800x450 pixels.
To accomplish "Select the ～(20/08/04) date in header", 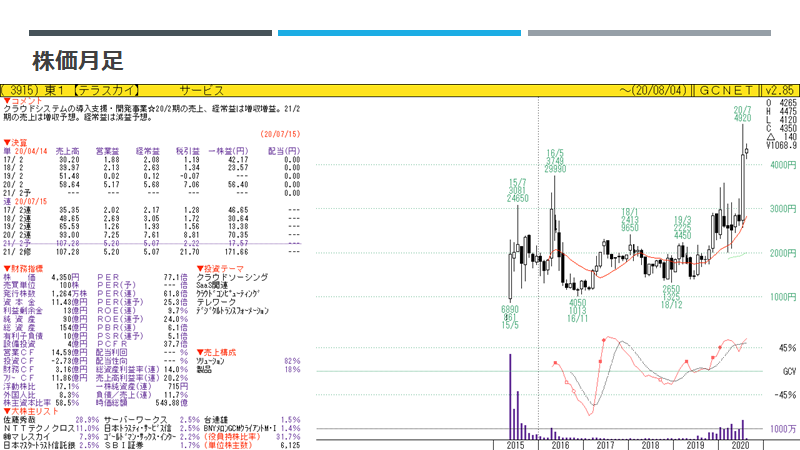I will point(653,91).
